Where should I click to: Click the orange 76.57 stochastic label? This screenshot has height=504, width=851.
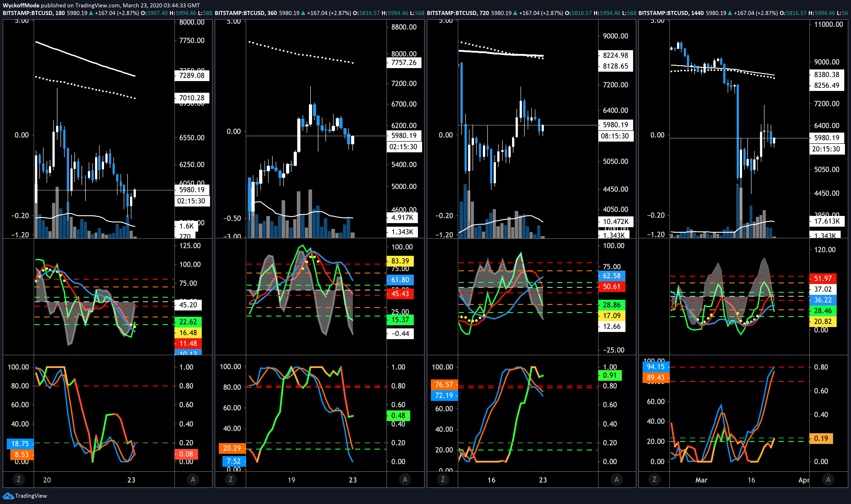tap(444, 384)
